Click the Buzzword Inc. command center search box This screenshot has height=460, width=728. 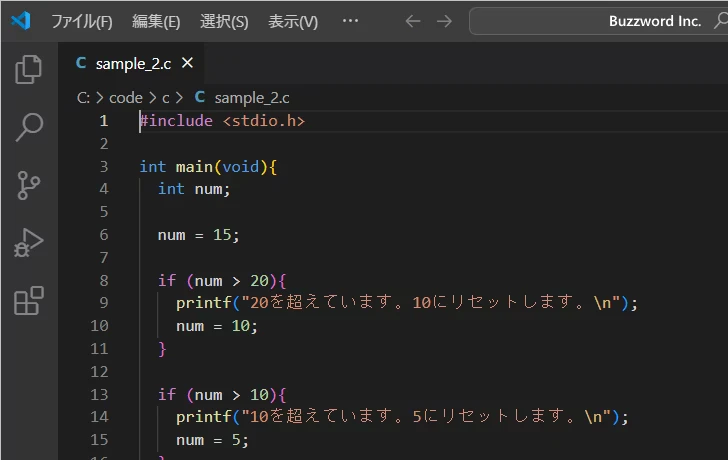coord(599,21)
